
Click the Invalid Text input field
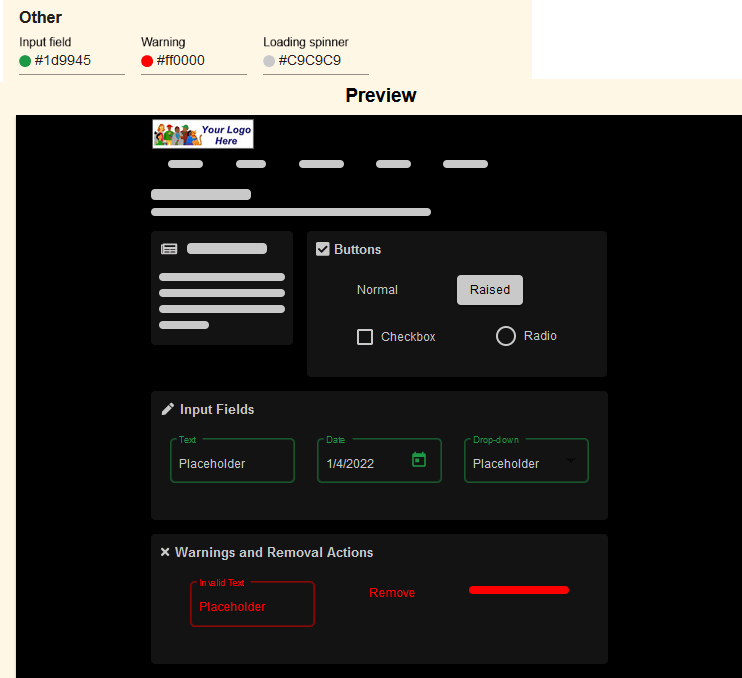252,606
